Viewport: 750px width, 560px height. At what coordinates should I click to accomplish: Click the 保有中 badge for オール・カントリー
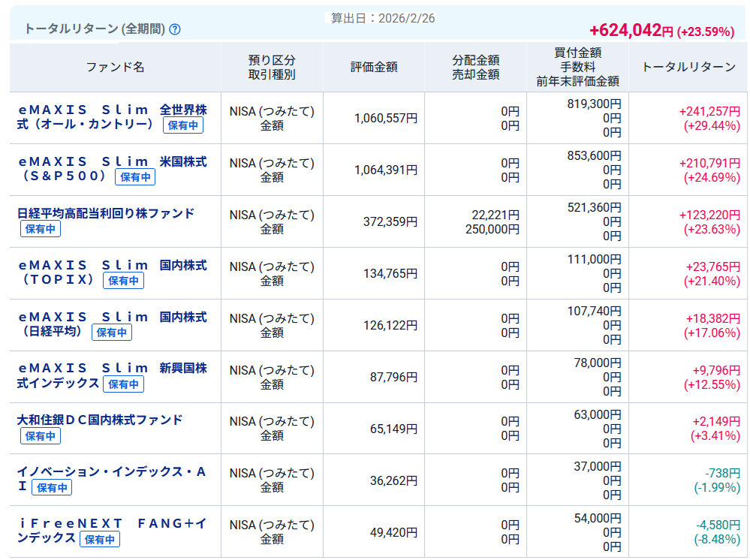point(183,125)
